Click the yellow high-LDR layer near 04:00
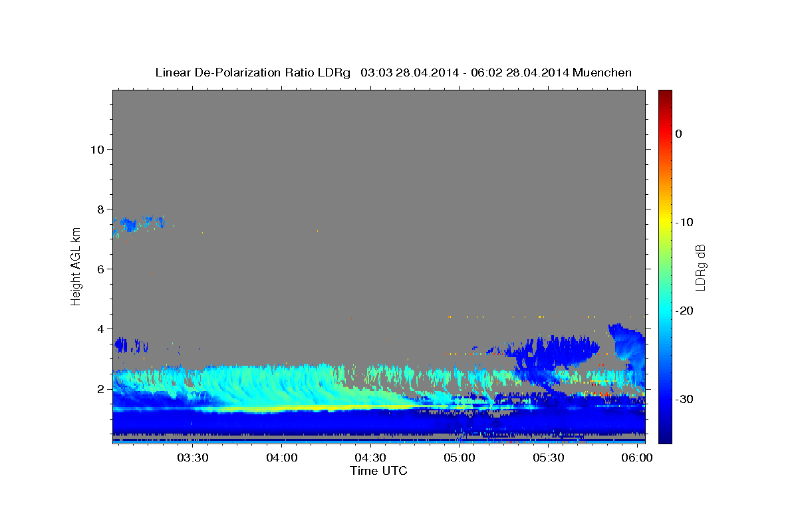798x532 pixels. coord(286,408)
